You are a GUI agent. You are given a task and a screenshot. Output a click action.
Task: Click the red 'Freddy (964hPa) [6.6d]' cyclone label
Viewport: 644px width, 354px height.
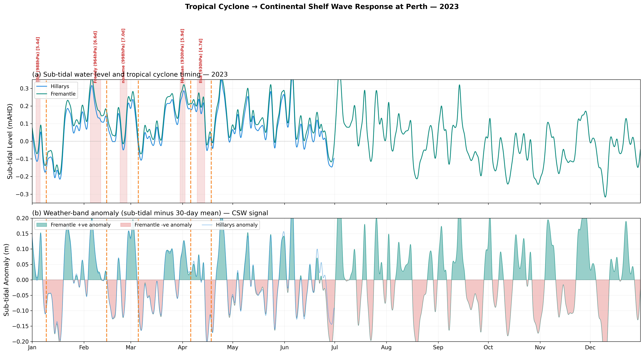[x=95, y=57]
